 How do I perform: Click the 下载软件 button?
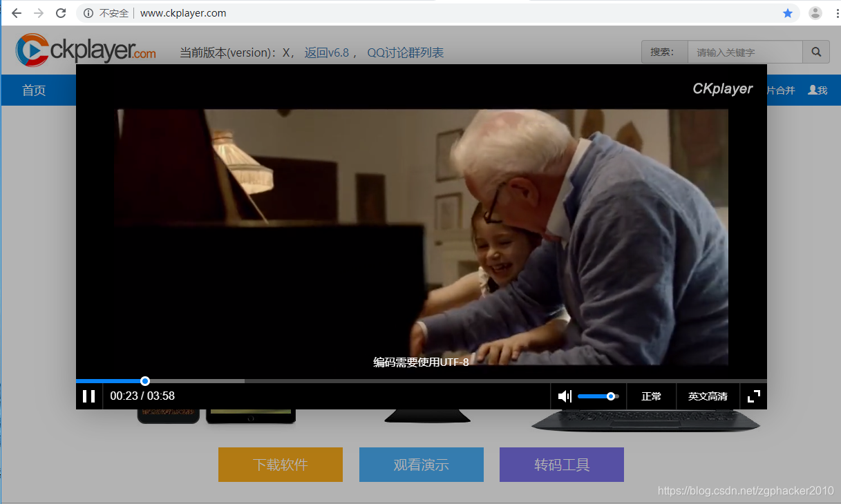pyautogui.click(x=281, y=465)
